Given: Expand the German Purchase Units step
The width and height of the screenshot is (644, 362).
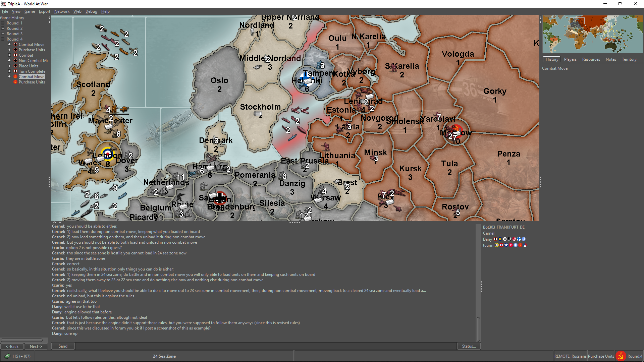Looking at the screenshot, I should pos(9,50).
